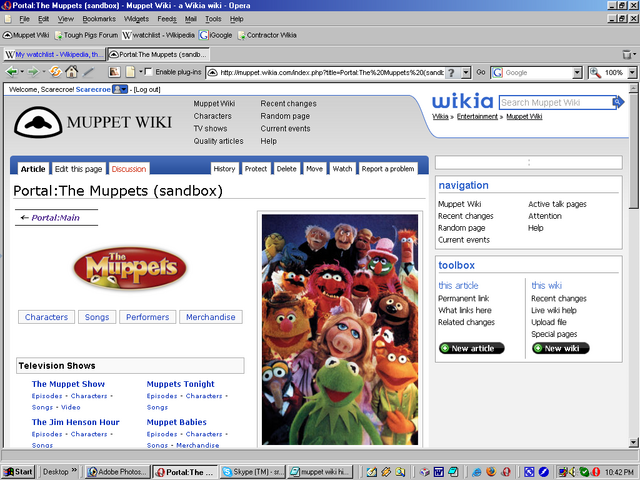
Task: Open the back button history dropdown arrow
Action: click(22, 72)
